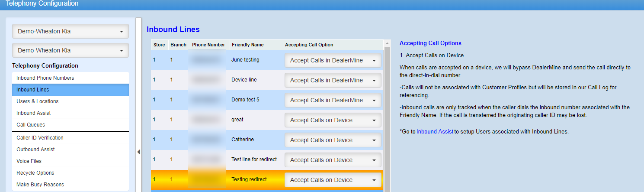This screenshot has height=192, width=644.
Task: Select Make Busy Reasons in sidebar
Action: (40, 185)
